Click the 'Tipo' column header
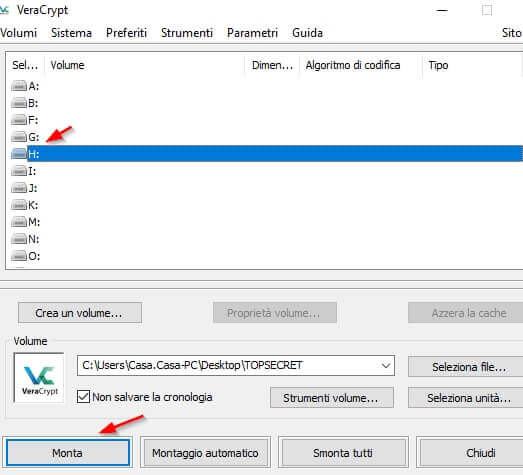 472,65
